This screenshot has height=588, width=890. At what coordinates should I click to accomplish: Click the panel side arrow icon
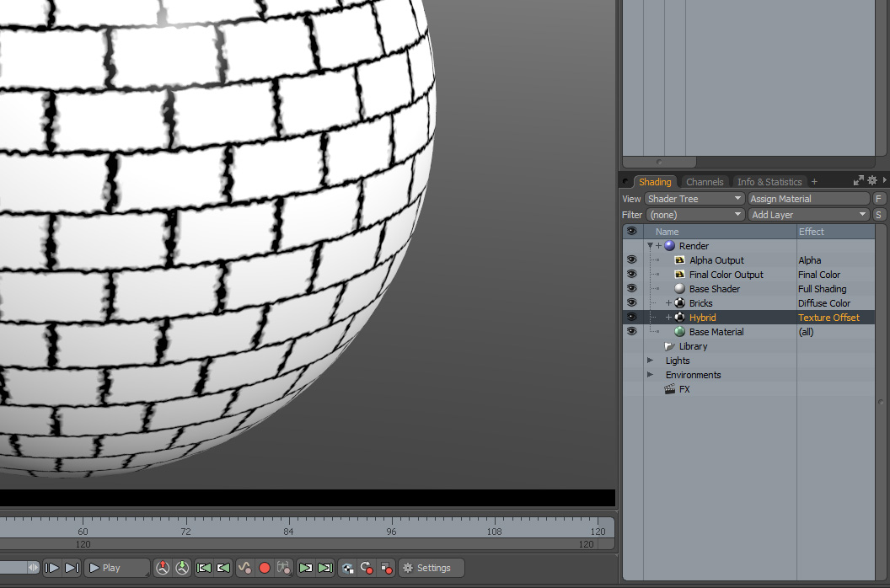884,180
